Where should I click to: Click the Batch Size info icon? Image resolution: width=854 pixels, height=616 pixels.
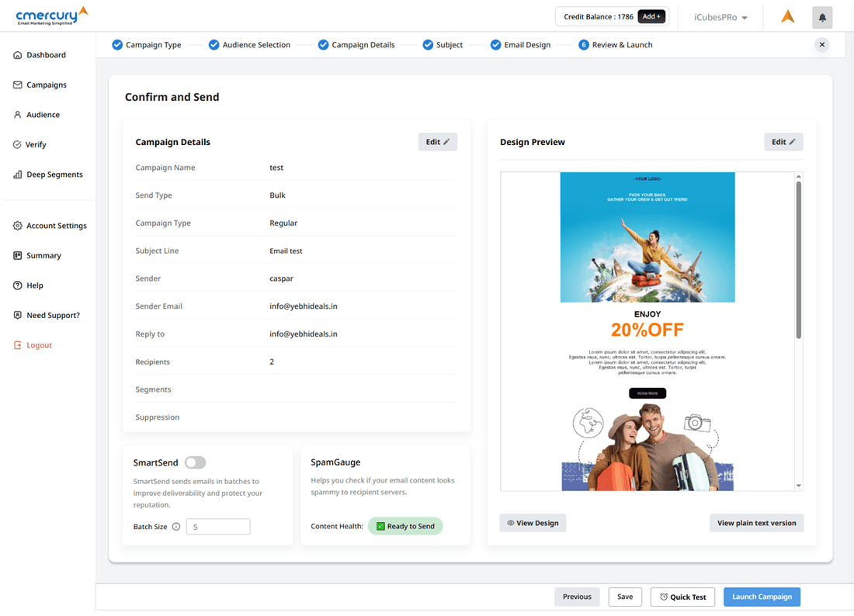[176, 527]
